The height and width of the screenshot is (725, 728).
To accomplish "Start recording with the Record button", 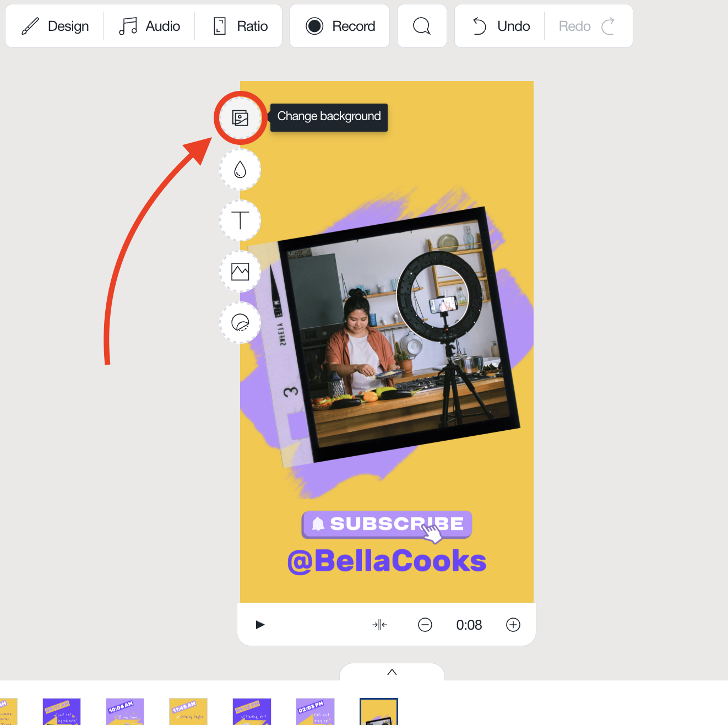I will (340, 26).
